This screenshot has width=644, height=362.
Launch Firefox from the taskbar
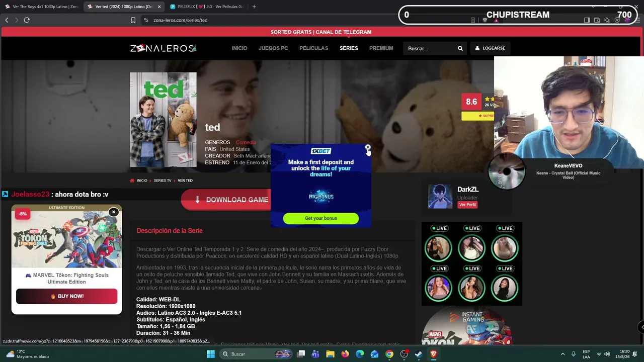pyautogui.click(x=345, y=354)
